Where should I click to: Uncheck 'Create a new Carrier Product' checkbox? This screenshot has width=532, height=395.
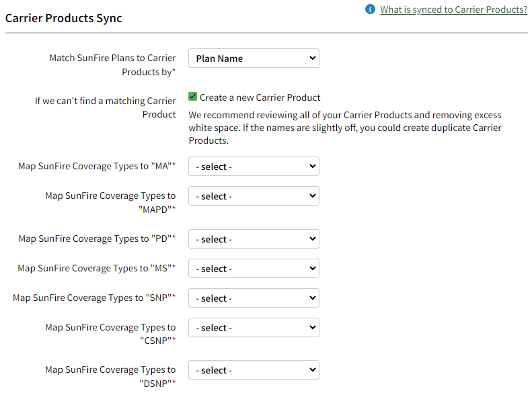(193, 97)
